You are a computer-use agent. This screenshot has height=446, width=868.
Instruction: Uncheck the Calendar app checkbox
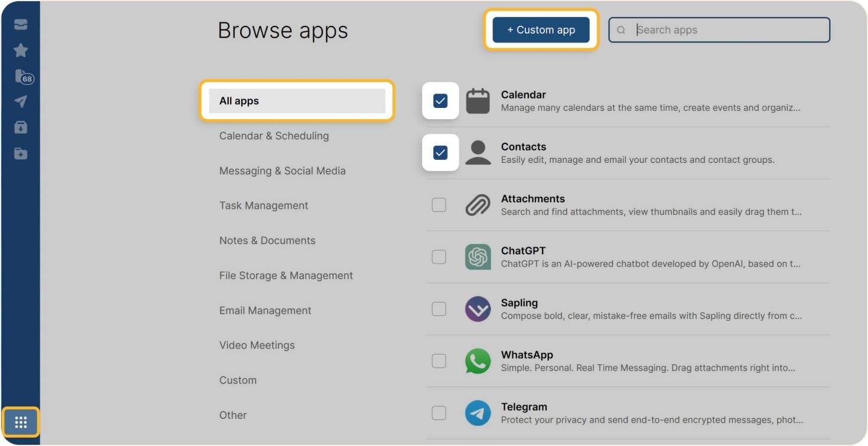[440, 101]
